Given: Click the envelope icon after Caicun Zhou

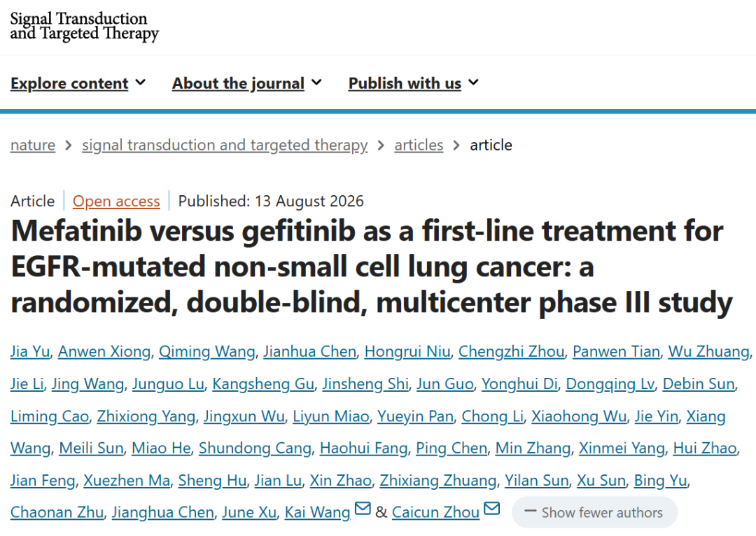Looking at the screenshot, I should [x=492, y=509].
